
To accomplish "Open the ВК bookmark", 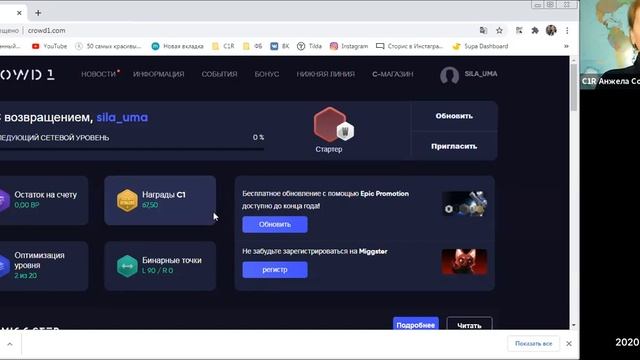I will point(280,47).
